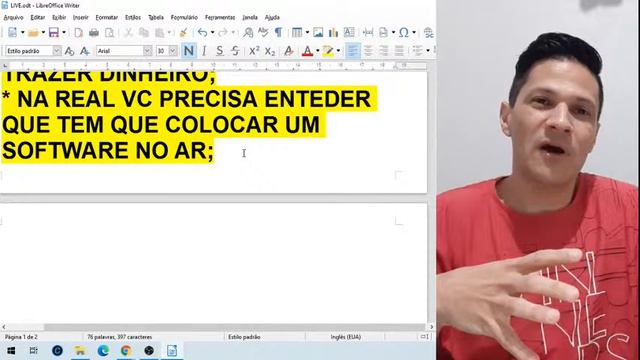Viewport: 640px width, 360px height.
Task: Align the paragraph right
Action: [384, 51]
